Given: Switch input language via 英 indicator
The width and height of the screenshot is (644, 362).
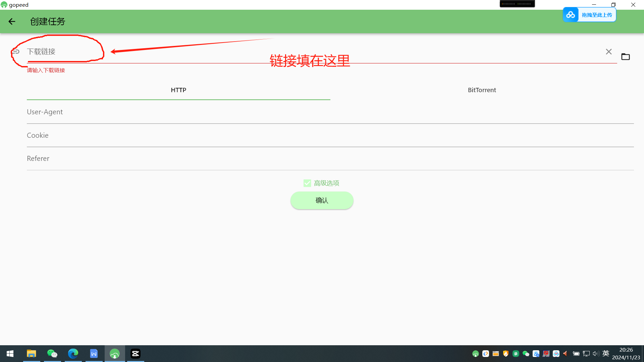Looking at the screenshot, I should 605,353.
